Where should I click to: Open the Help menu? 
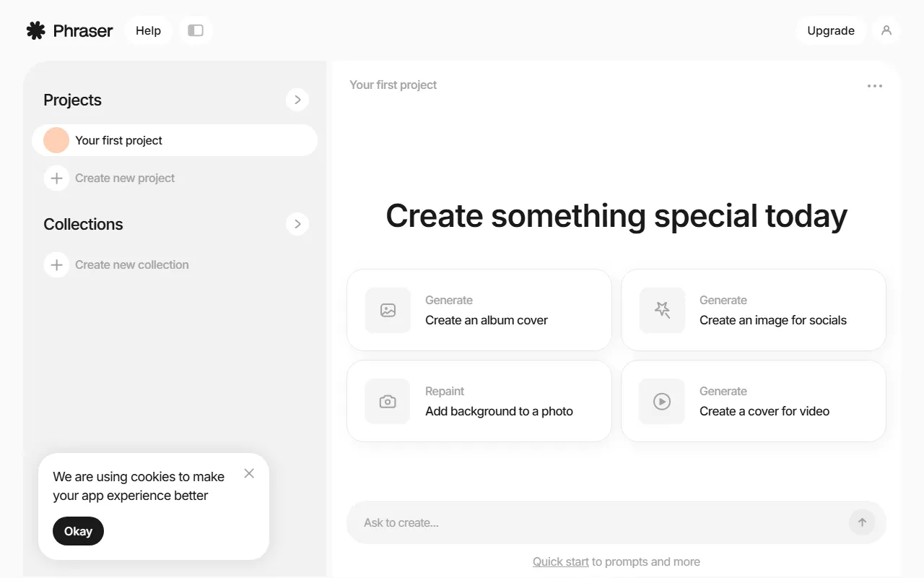148,30
